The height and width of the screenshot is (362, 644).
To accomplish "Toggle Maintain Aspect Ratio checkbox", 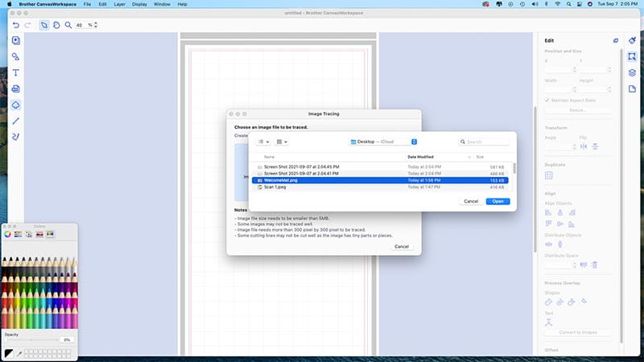I will coord(547,100).
